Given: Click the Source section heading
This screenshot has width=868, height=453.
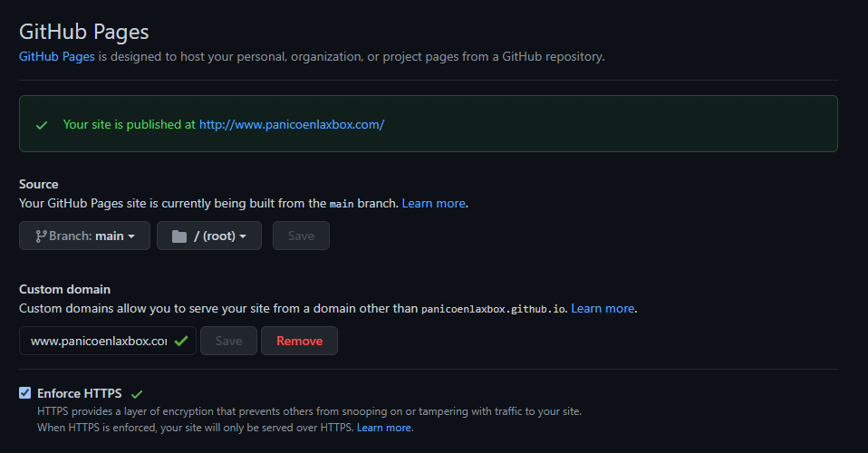Looking at the screenshot, I should click(39, 184).
